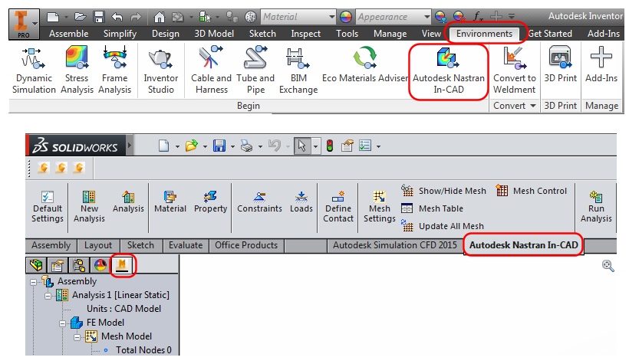This screenshot has height=364, width=629.
Task: Open Mesh Control
Action: (531, 191)
